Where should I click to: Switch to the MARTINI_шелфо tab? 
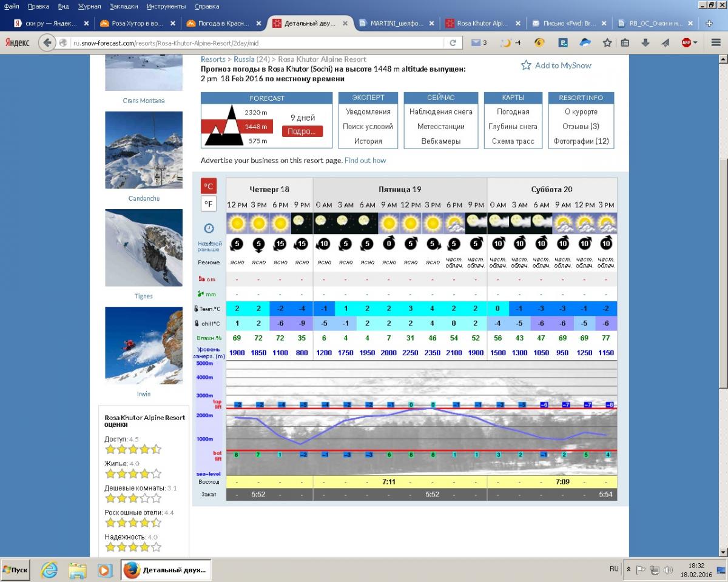396,24
